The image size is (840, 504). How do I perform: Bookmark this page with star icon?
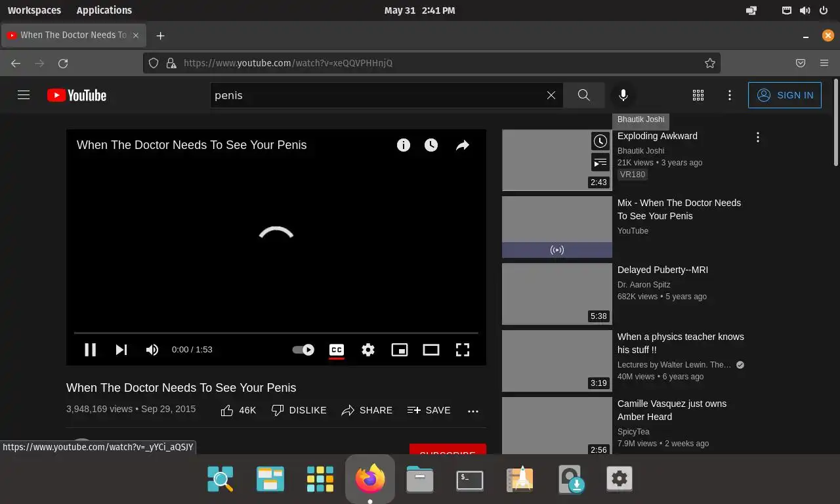[710, 63]
